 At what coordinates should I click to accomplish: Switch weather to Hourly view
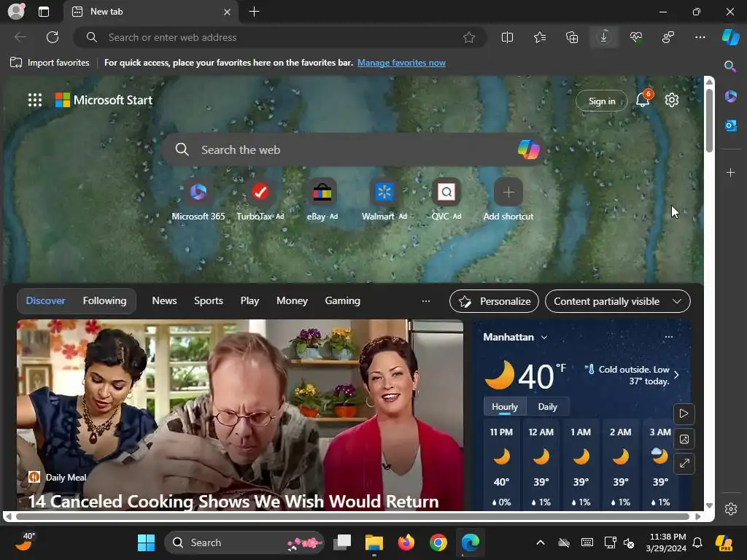coord(505,407)
